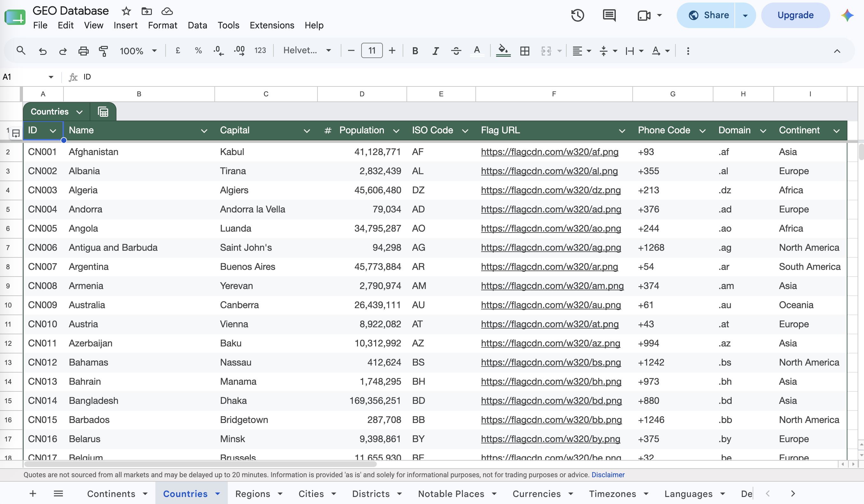The image size is (864, 504).
Task: Open the Disclaimer link
Action: click(608, 475)
